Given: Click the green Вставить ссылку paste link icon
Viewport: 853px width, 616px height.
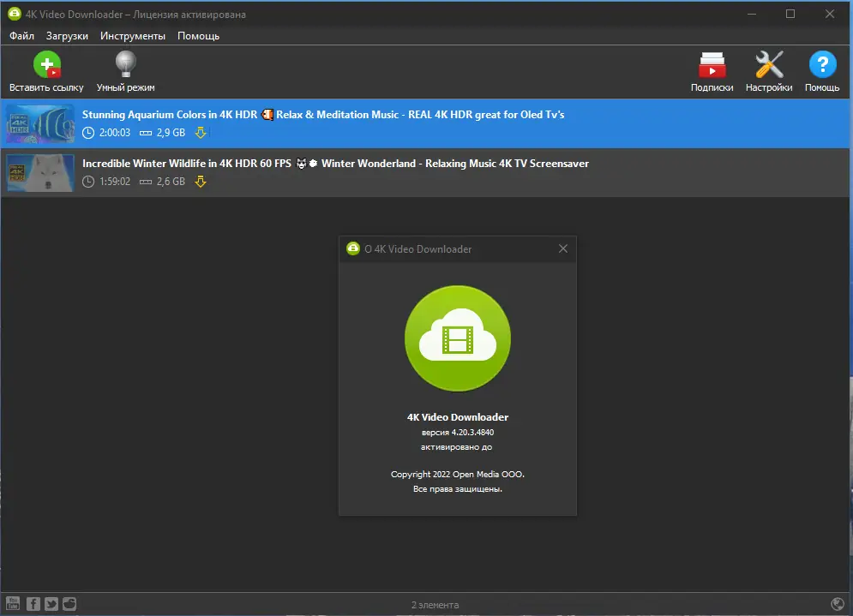Looking at the screenshot, I should click(46, 64).
